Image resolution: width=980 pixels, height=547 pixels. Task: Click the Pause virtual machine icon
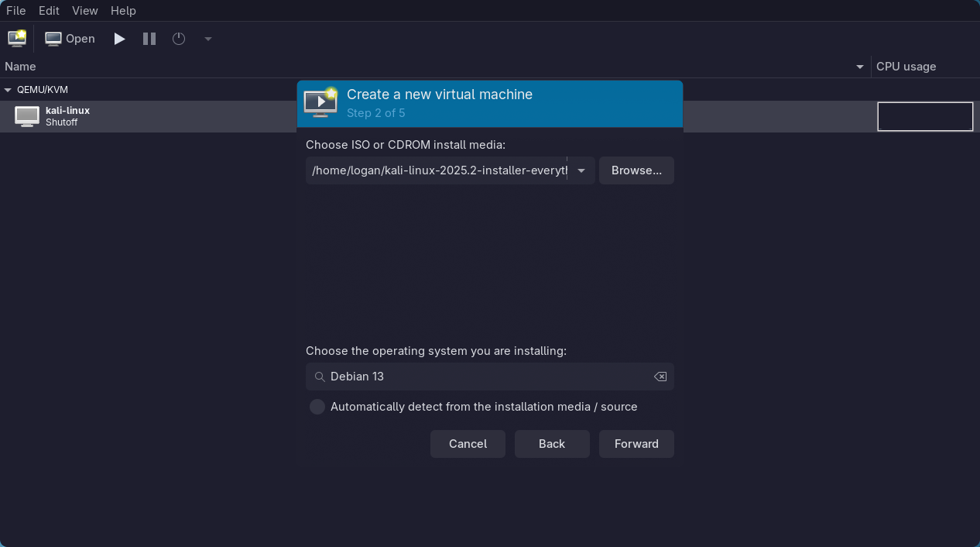point(149,38)
